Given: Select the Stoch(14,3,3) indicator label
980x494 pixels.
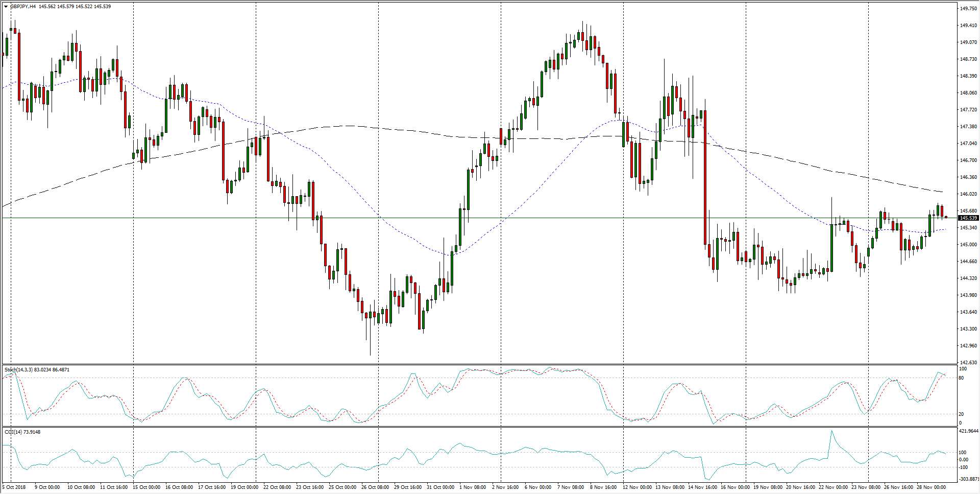Looking at the screenshot, I should (x=18, y=369).
